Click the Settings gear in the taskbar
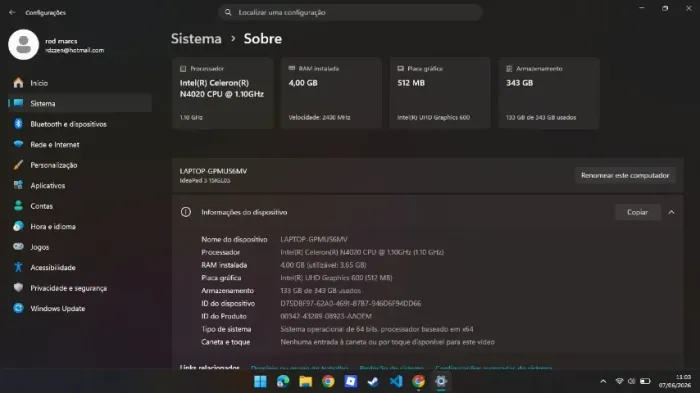This screenshot has width=700, height=393. [441, 381]
